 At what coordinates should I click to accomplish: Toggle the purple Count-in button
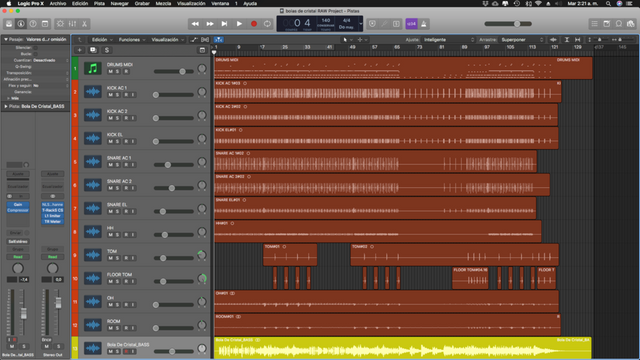(x=411, y=24)
